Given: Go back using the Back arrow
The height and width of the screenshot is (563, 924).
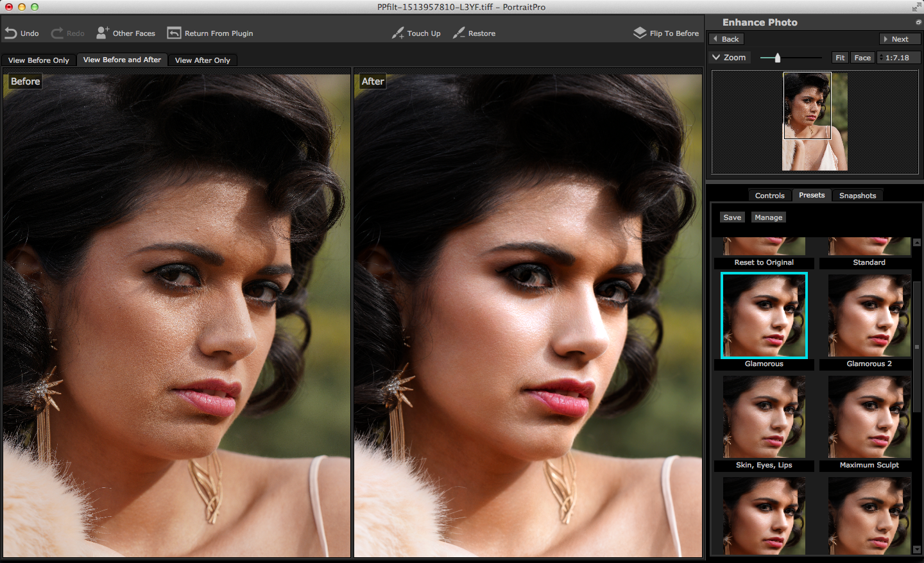Looking at the screenshot, I should [726, 39].
